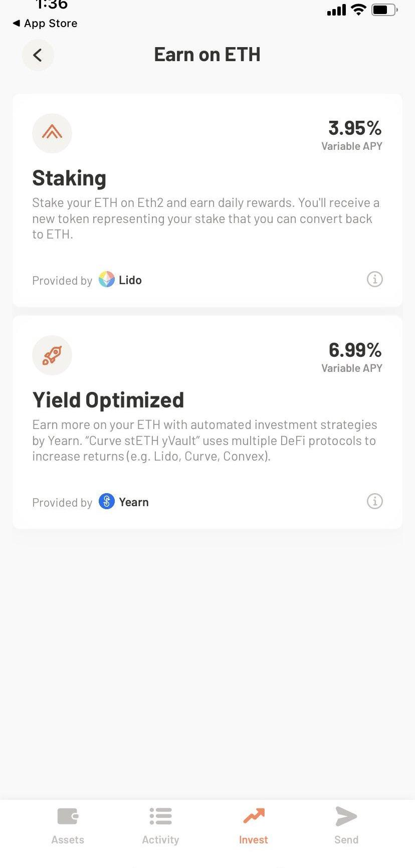Open the Staking info icon
Viewport: 415px width, 868px height.
[374, 279]
